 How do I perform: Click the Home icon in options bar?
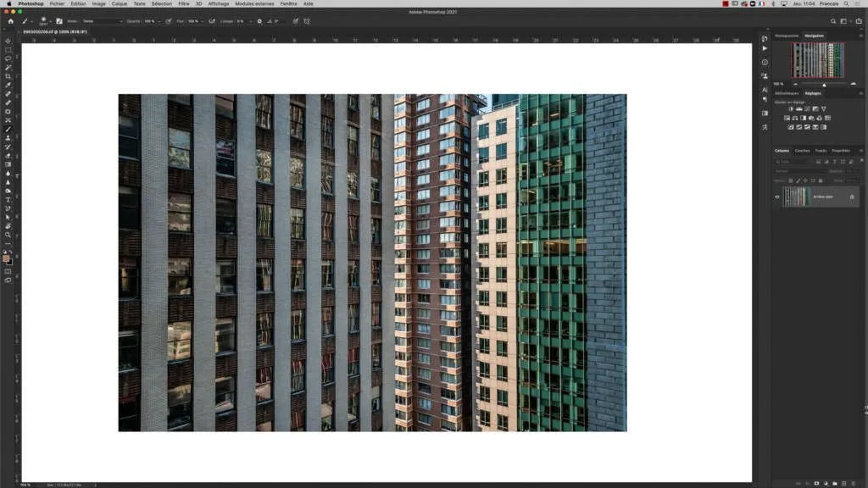(x=10, y=21)
